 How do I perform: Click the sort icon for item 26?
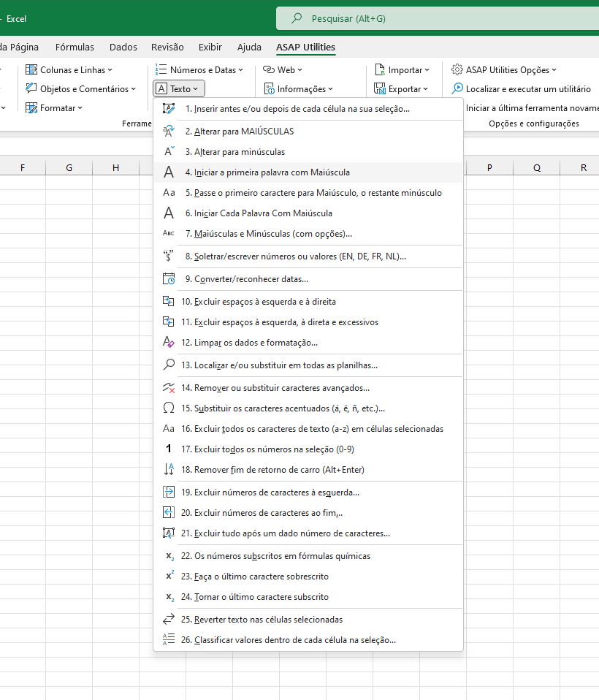pos(168,640)
